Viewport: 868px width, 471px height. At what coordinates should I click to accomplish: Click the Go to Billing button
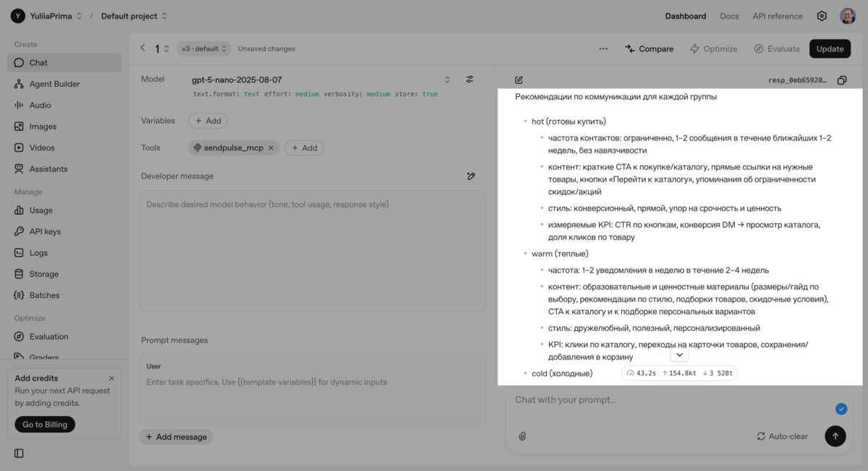45,425
